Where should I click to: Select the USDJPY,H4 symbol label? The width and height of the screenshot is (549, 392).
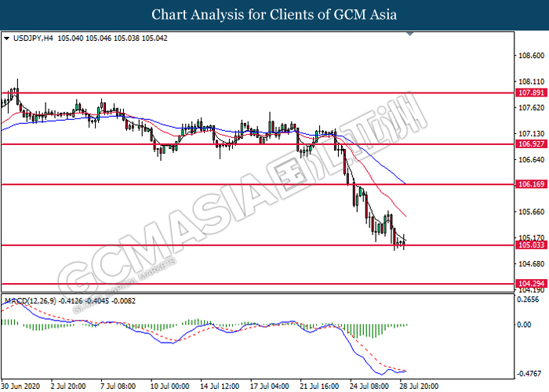click(x=33, y=38)
